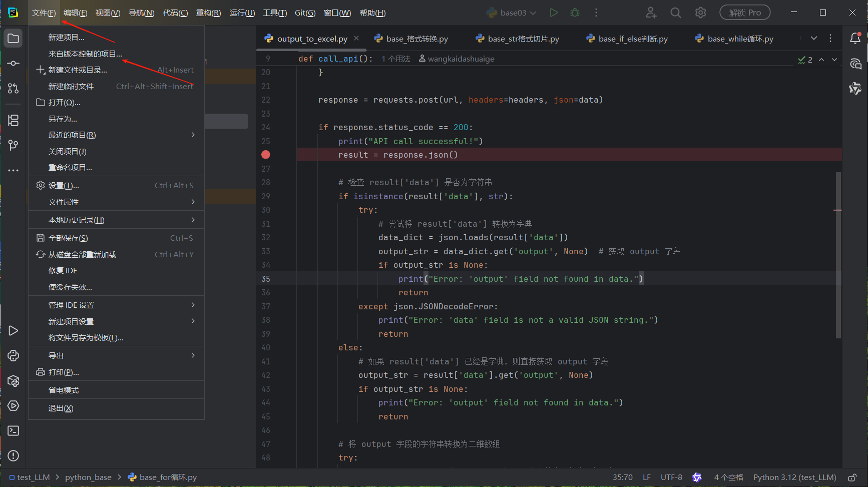Open IDE settings gear icon
The width and height of the screenshot is (868, 487).
(x=701, y=13)
